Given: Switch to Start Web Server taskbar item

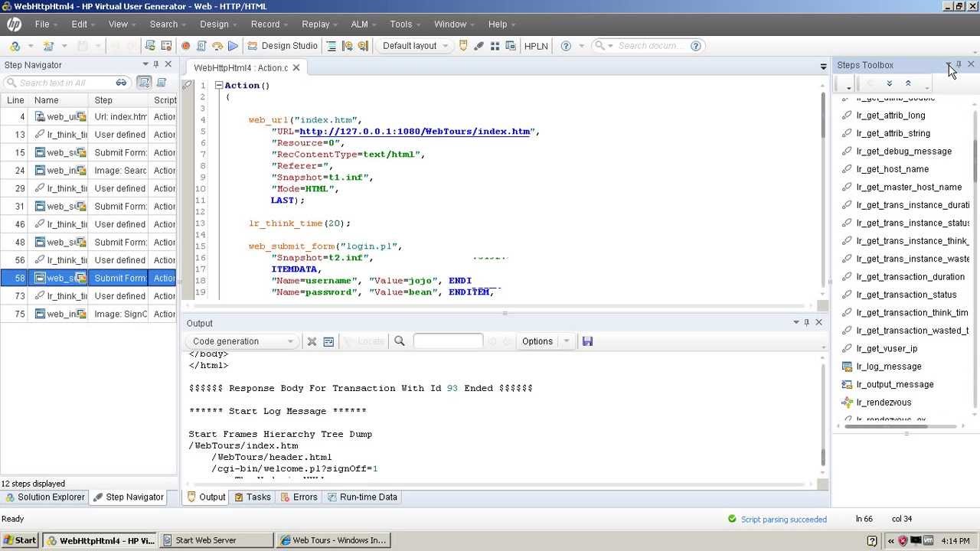Looking at the screenshot, I should point(217,540).
